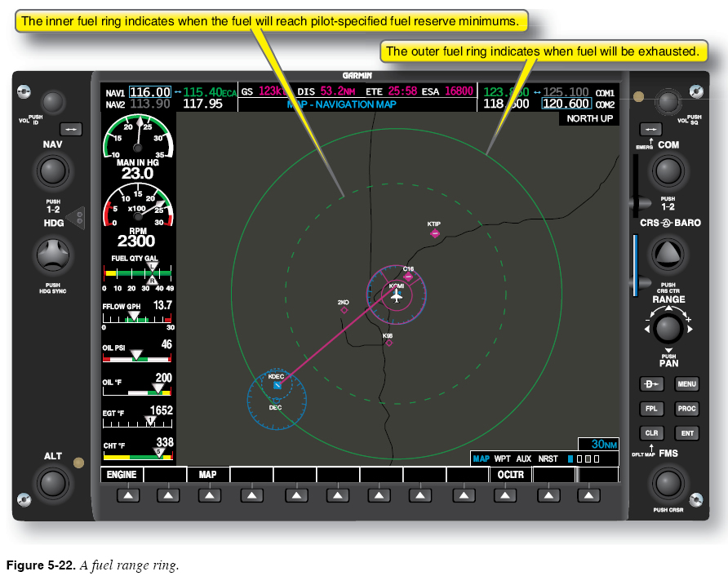This screenshot has width=728, height=576.
Task: Click the 2KO airport symbol
Action: [344, 310]
